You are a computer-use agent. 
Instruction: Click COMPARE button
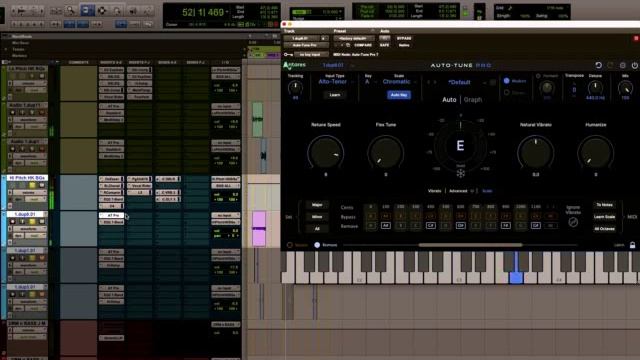tap(363, 45)
